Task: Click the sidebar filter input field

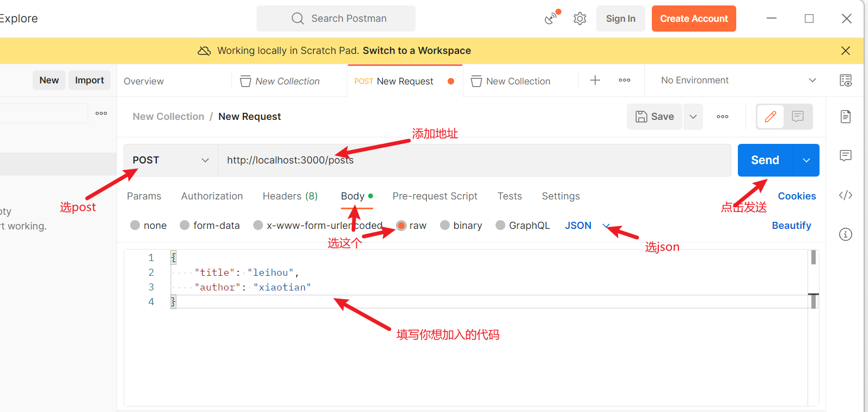Action: click(44, 113)
